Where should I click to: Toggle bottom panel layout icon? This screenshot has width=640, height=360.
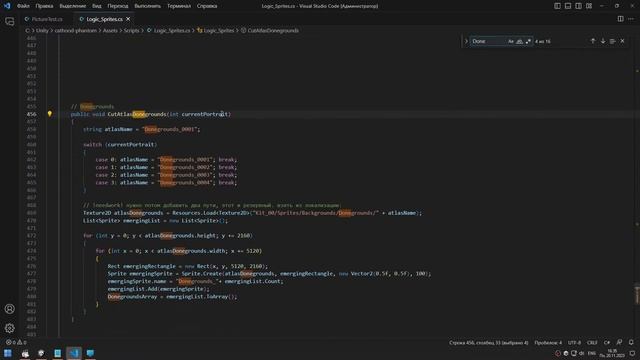tap(568, 6)
